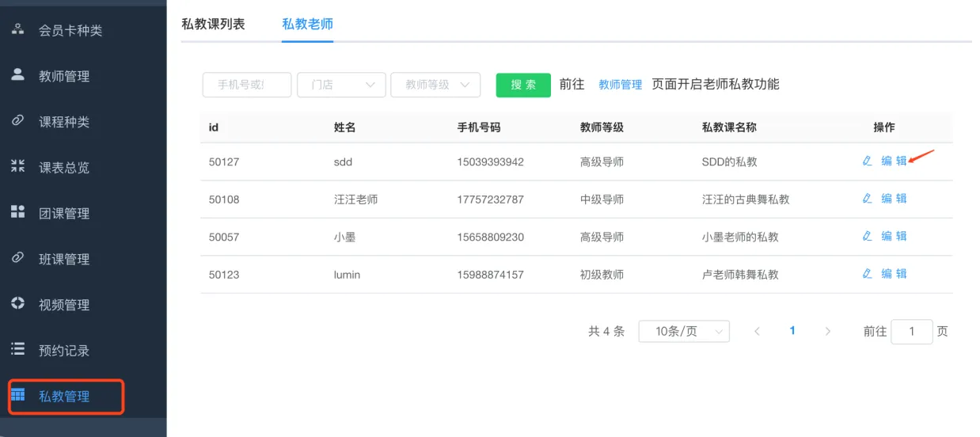
Task: Click the 教师管理 person icon in sidebar
Action: tap(17, 75)
